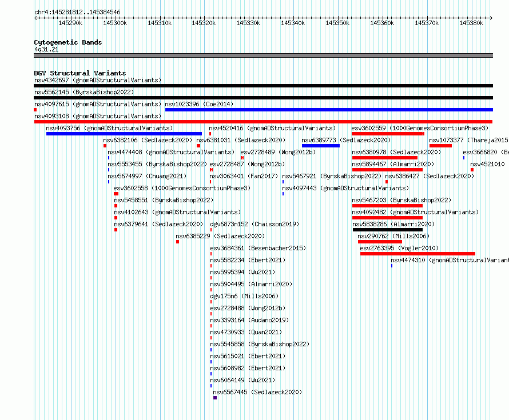
Task: Click esv2728489 Wong2012b label
Action: click(x=278, y=152)
